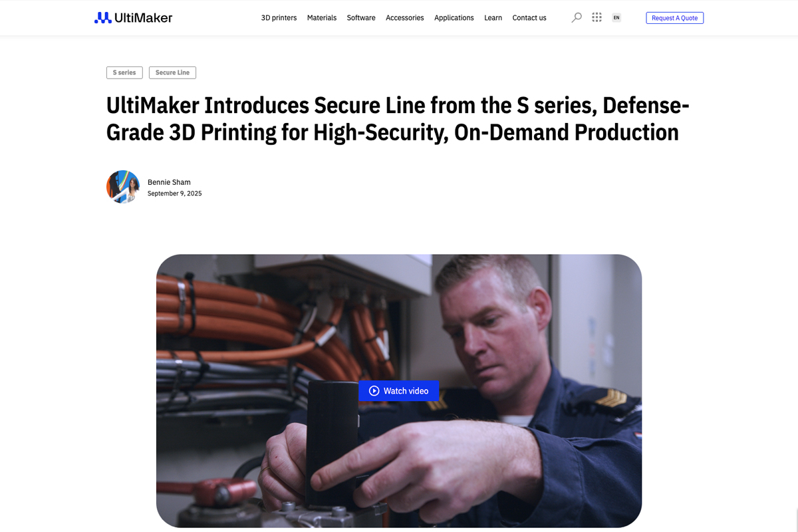
Task: Open the Applications menu
Action: click(x=454, y=18)
